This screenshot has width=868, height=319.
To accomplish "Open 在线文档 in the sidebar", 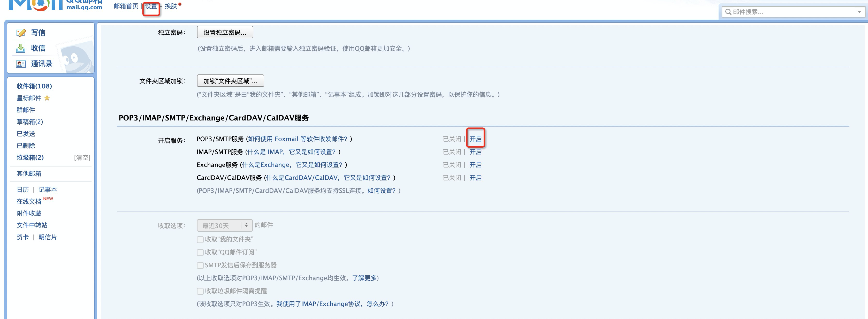I will click(x=29, y=201).
